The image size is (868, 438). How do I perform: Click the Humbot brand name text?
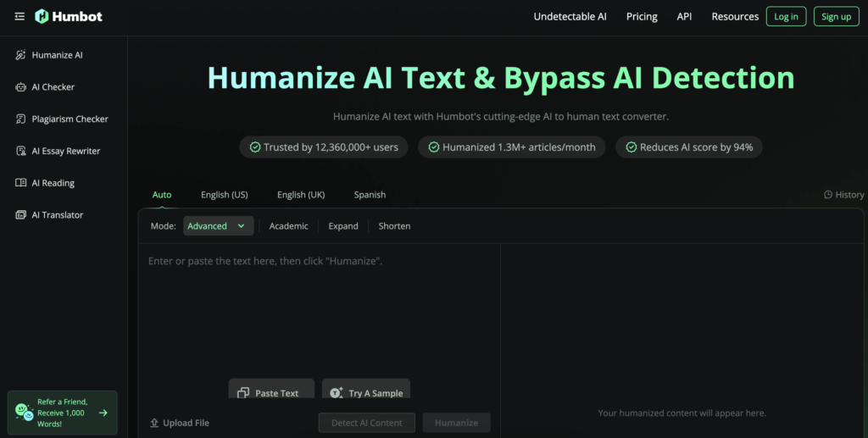click(x=77, y=17)
